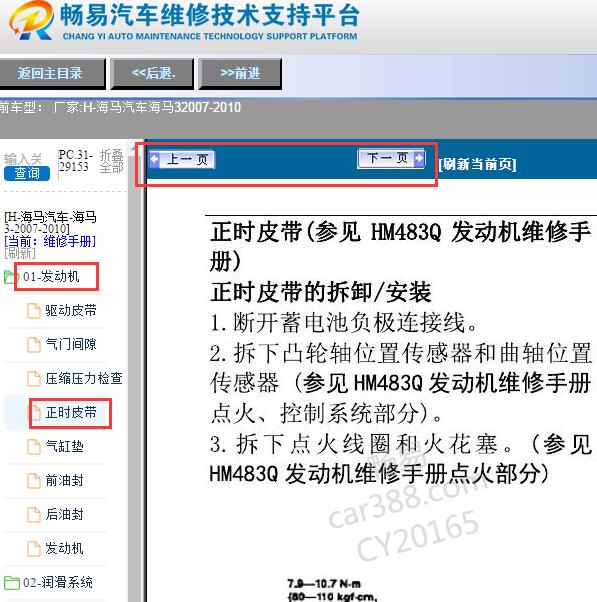Click document icon beside 前油封
Image resolution: width=597 pixels, height=602 pixels.
pyautogui.click(x=34, y=481)
